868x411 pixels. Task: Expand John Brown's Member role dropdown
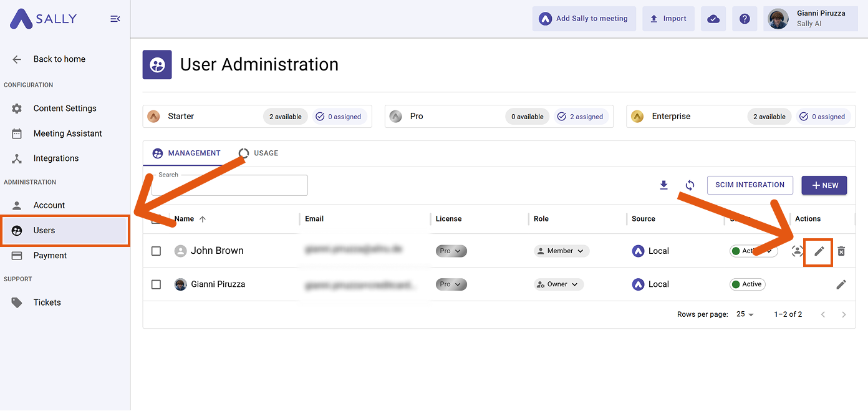(561, 251)
